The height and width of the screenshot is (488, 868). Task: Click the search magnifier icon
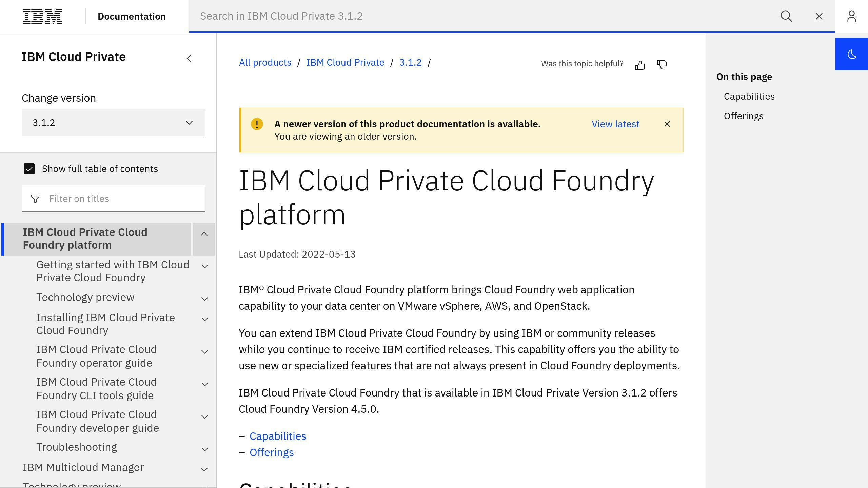pyautogui.click(x=786, y=16)
